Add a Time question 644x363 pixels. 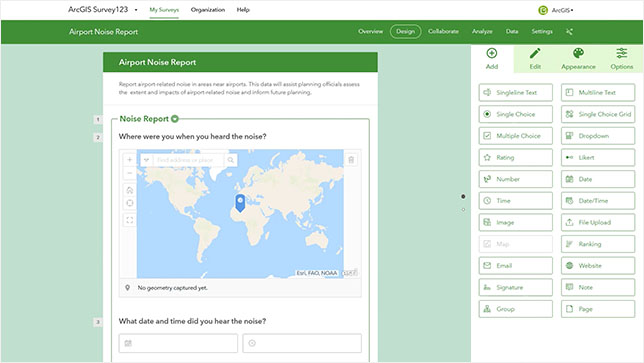(x=515, y=201)
